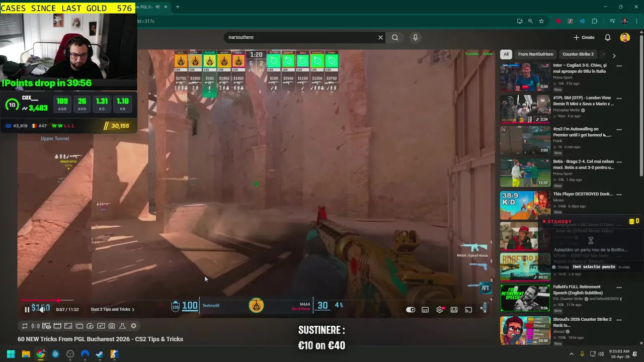Click the video title 60 NEW Tricks From PGL
This screenshot has width=644, height=362.
coord(100,339)
